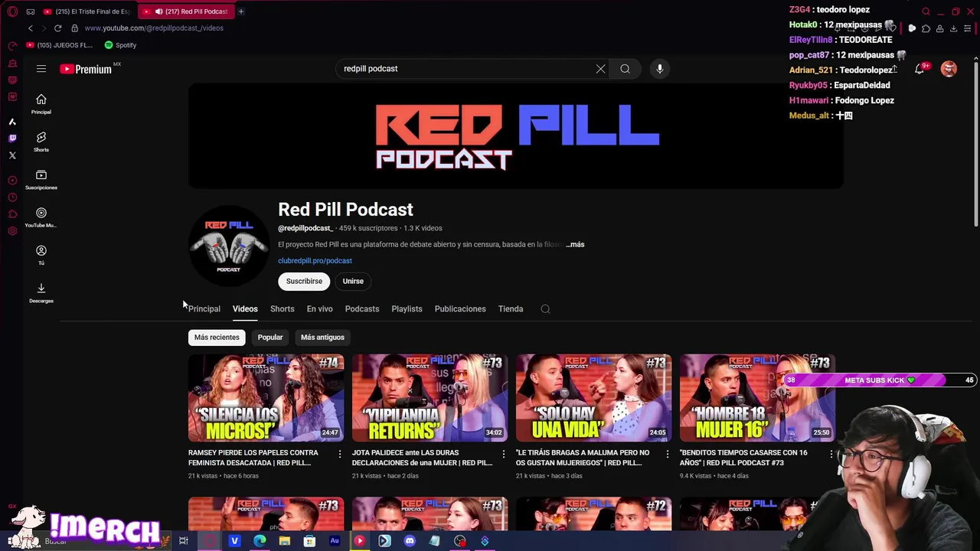Screen dimensions: 980x551
Task: Open Opera easy setup sliders icon
Action: (x=967, y=28)
